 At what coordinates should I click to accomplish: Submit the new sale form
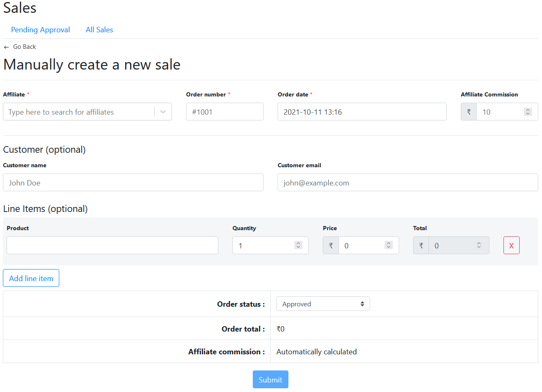pos(270,380)
